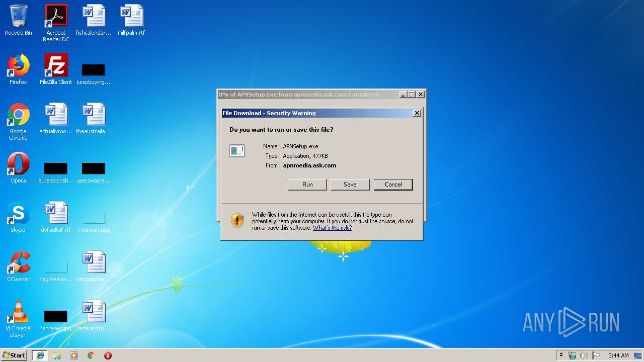Select the userswaste file icon
This screenshot has height=362, width=644.
(94, 172)
